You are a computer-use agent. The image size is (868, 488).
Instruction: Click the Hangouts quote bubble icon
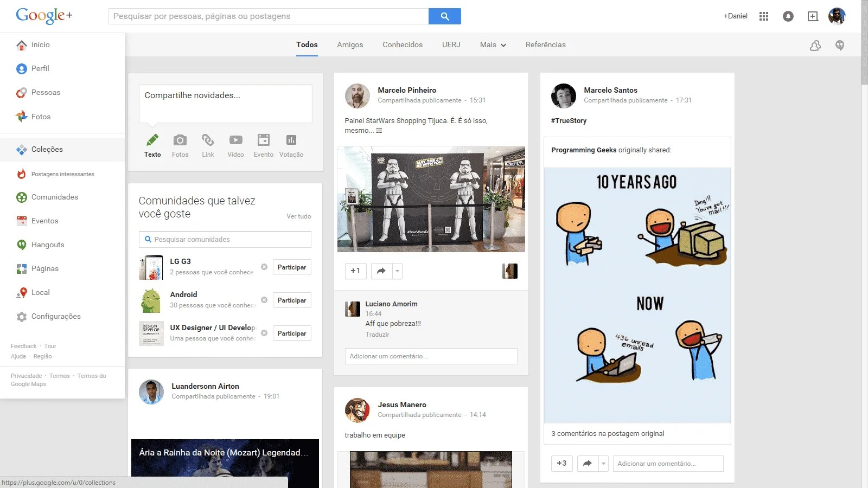coord(22,245)
